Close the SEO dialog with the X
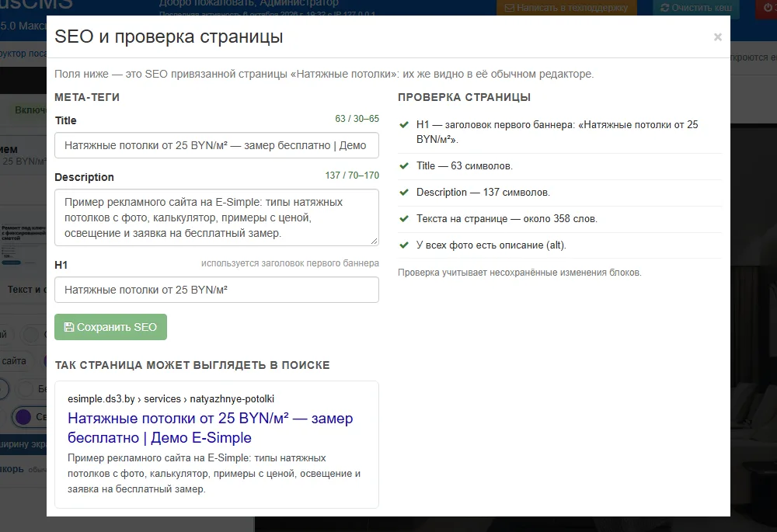 (x=717, y=37)
